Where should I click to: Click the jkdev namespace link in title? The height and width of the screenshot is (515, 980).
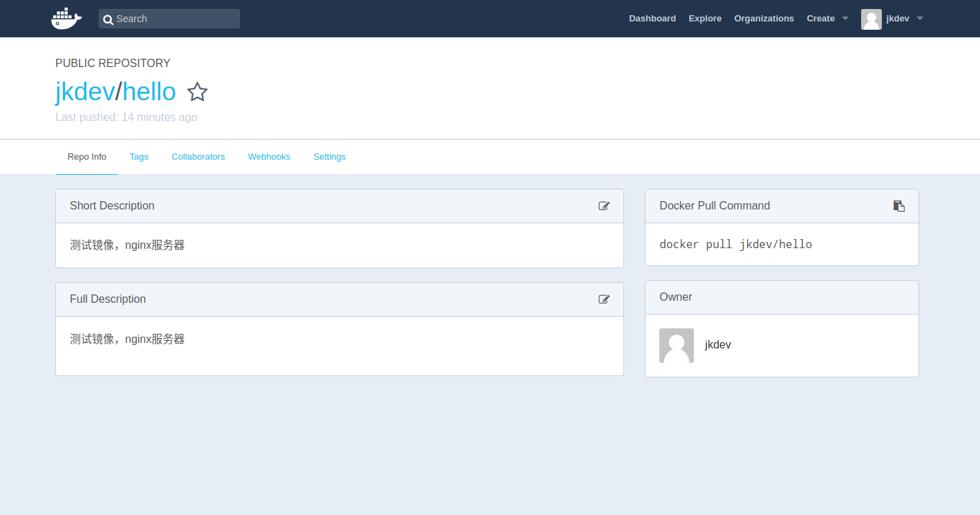(x=84, y=92)
